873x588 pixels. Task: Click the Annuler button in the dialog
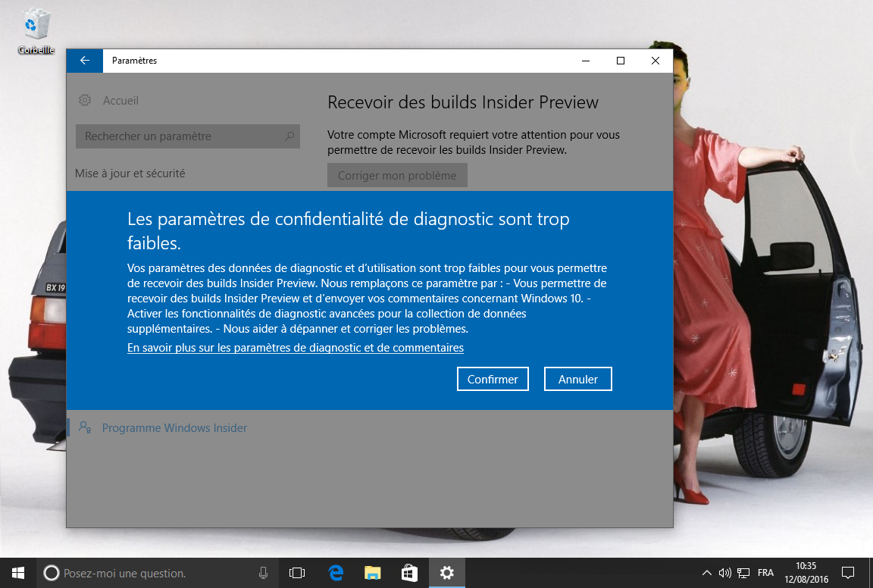[577, 380]
